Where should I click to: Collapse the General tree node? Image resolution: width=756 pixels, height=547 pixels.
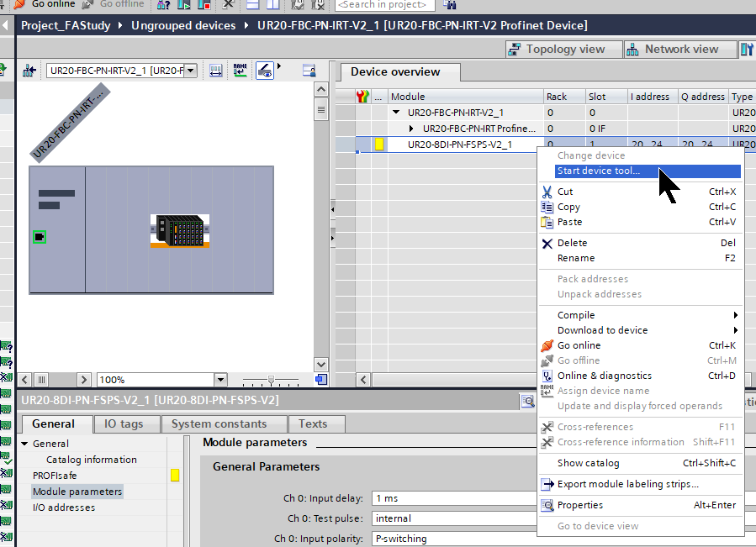coord(25,444)
